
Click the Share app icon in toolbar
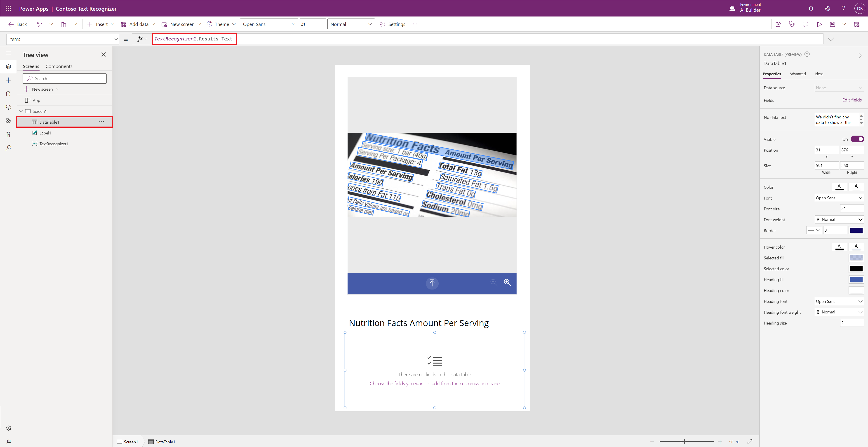(x=778, y=24)
